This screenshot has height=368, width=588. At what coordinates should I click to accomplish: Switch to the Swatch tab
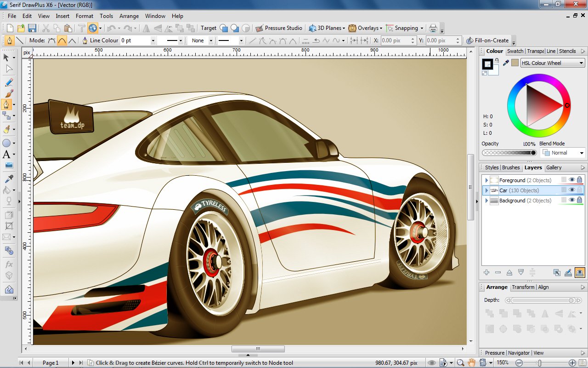(515, 51)
